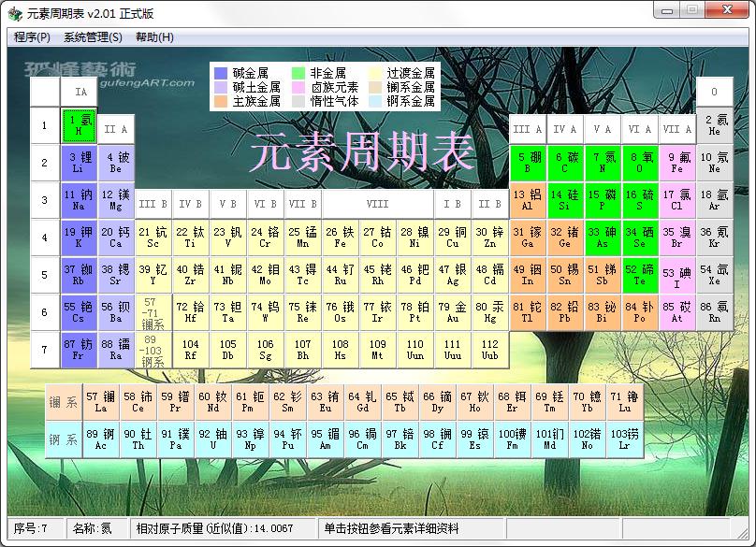Click the VIII group column header

pos(378,203)
